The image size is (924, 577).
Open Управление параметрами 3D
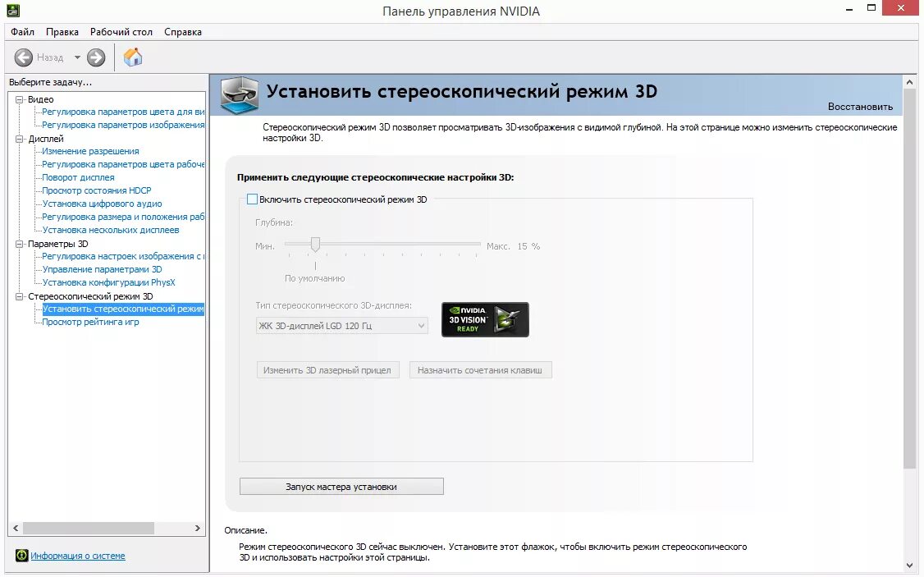point(102,269)
